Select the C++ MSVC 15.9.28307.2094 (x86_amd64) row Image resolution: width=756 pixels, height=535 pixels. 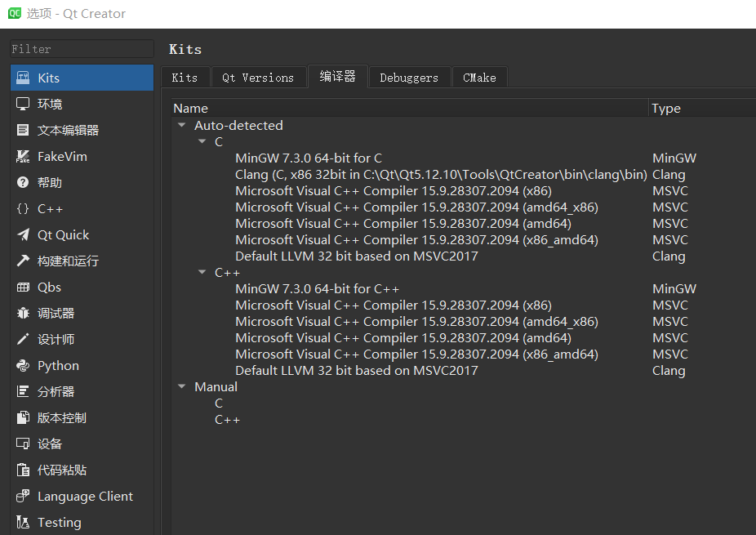(416, 354)
